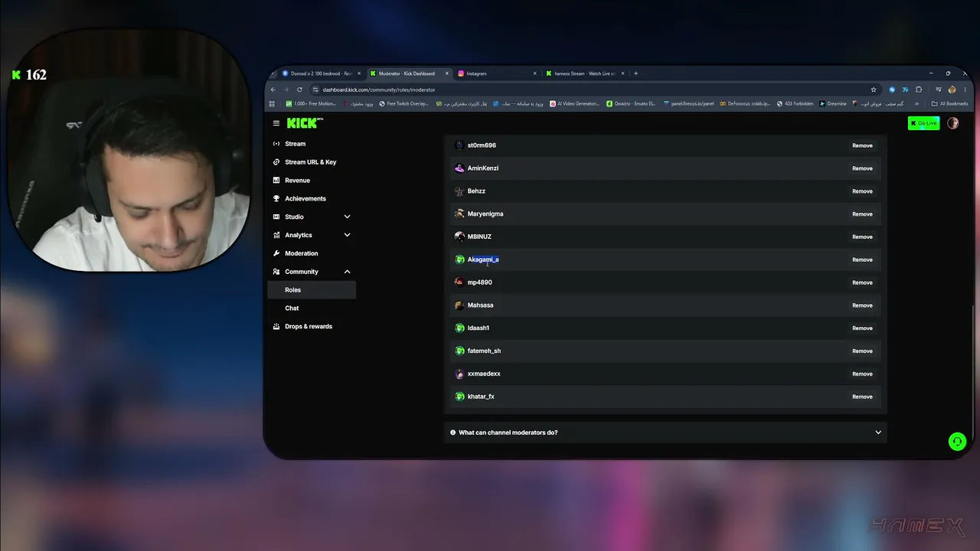Click the Stream broadcast icon in sidebar
980x551 pixels.
[x=276, y=144]
